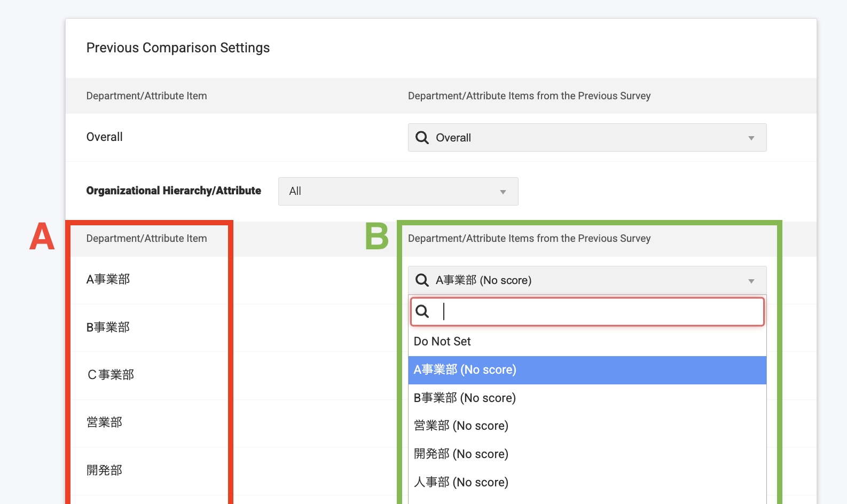847x504 pixels.
Task: Click the A事業部 department row label
Action: pyautogui.click(x=108, y=280)
